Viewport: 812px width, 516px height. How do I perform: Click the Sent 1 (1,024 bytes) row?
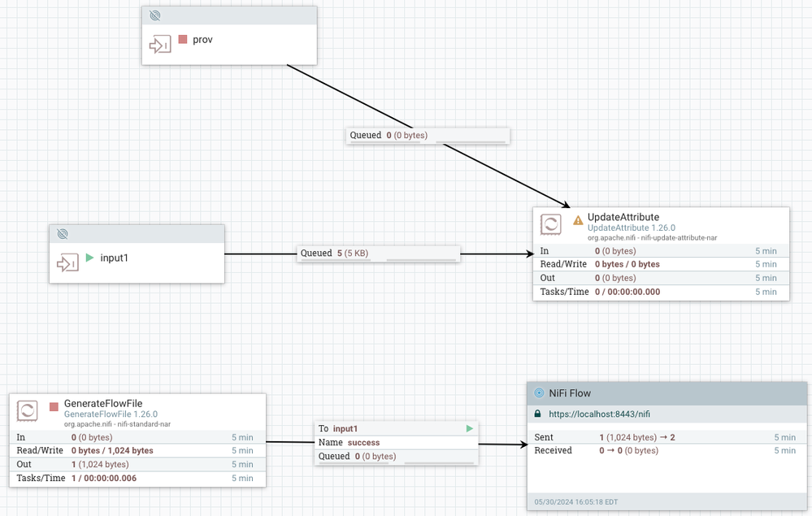click(667, 437)
